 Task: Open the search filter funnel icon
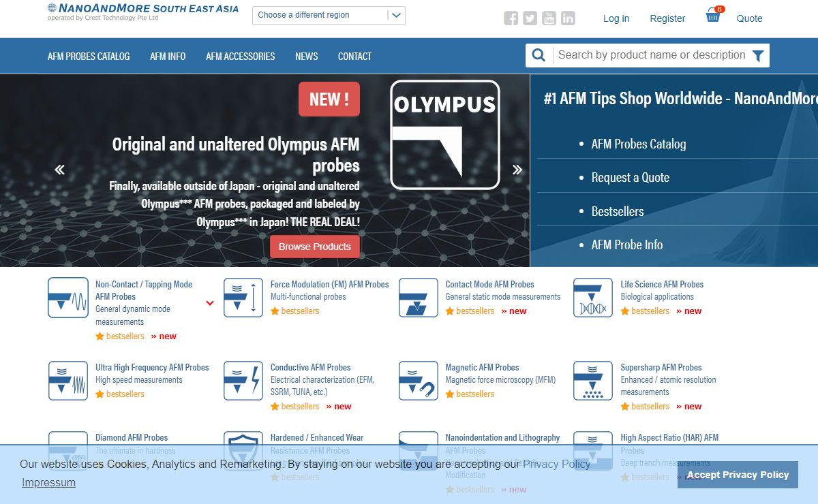(758, 56)
